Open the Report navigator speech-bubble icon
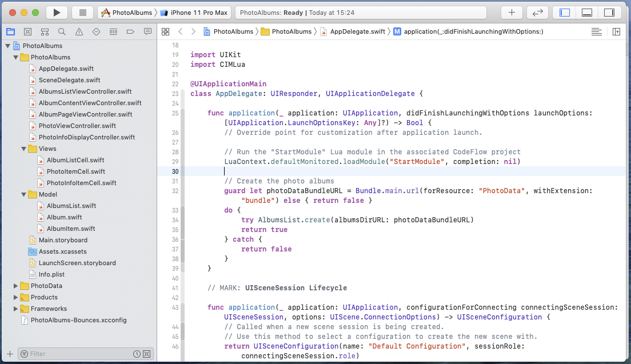Image resolution: width=631 pixels, height=364 pixels. (147, 31)
